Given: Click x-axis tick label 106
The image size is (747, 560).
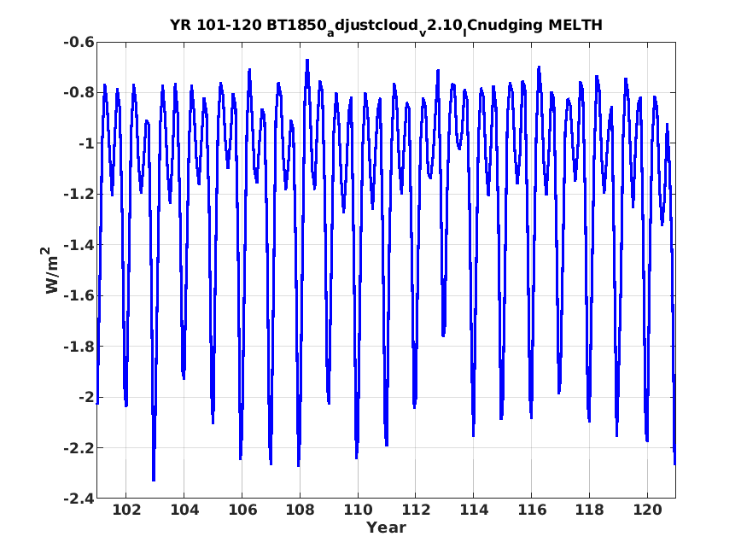Looking at the screenshot, I should tap(242, 510).
